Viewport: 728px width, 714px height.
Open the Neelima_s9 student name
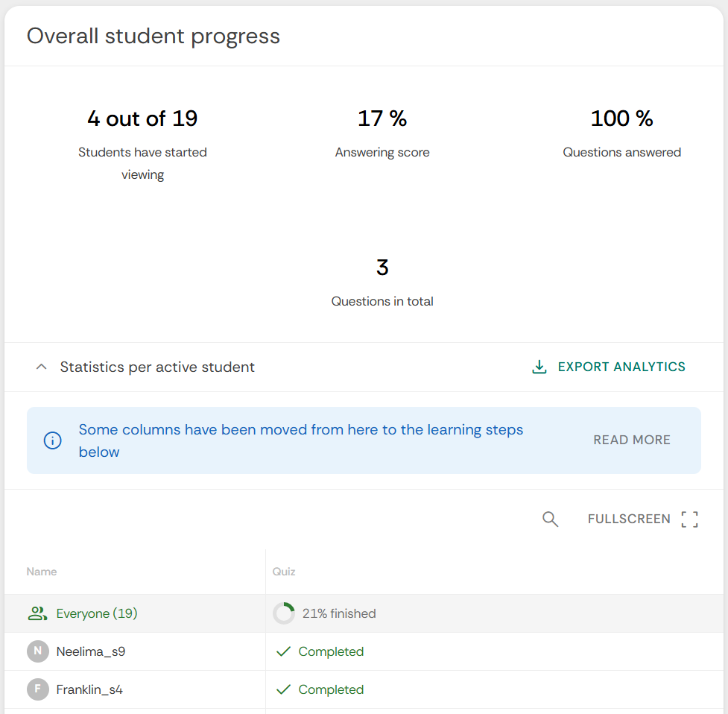91,651
